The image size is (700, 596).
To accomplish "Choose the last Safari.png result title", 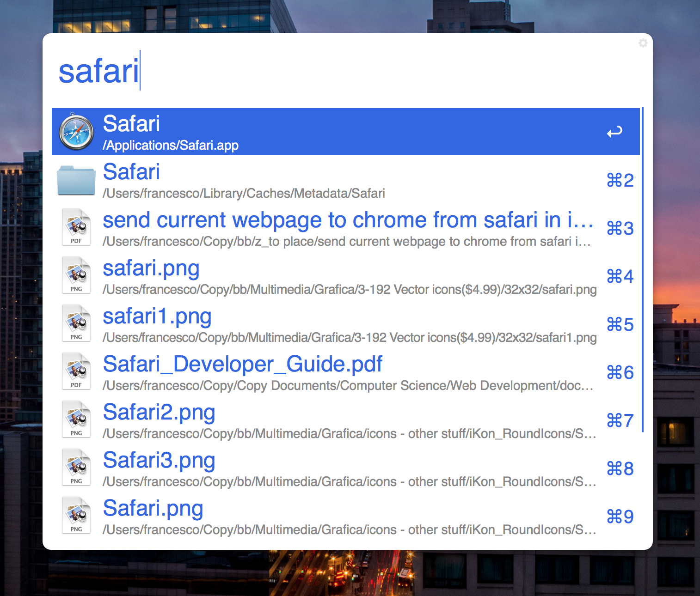I will 153,509.
